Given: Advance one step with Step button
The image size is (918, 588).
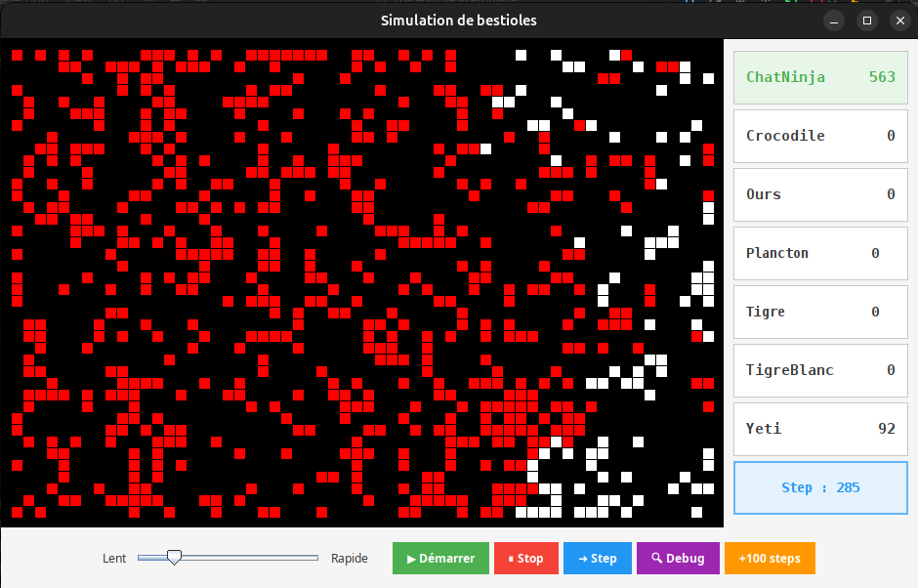Looking at the screenshot, I should 597,559.
